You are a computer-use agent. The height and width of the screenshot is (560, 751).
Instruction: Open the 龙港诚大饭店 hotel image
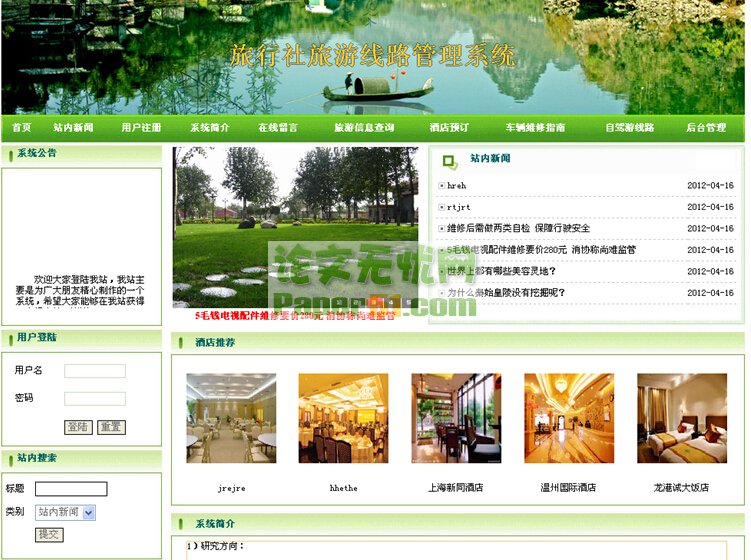[x=682, y=418]
